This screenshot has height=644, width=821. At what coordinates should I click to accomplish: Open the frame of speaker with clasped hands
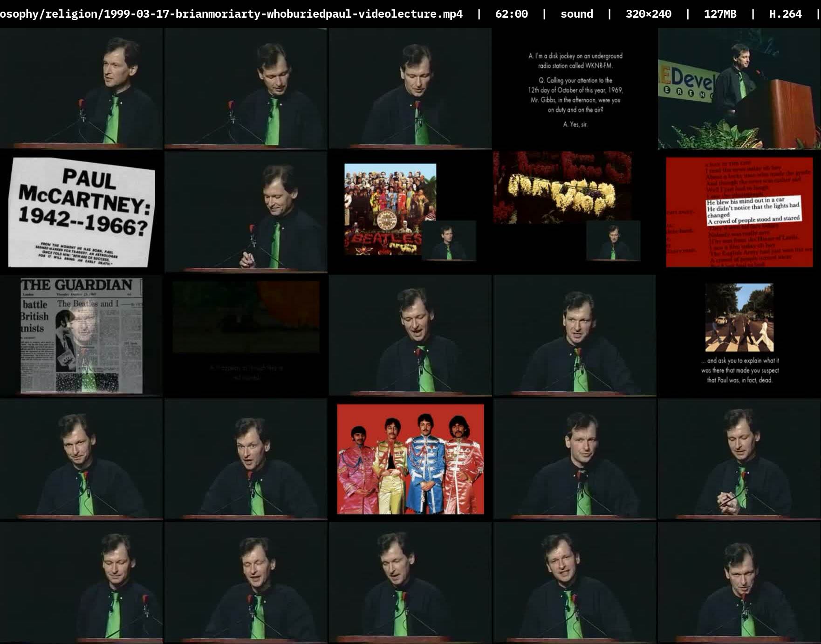point(739,459)
